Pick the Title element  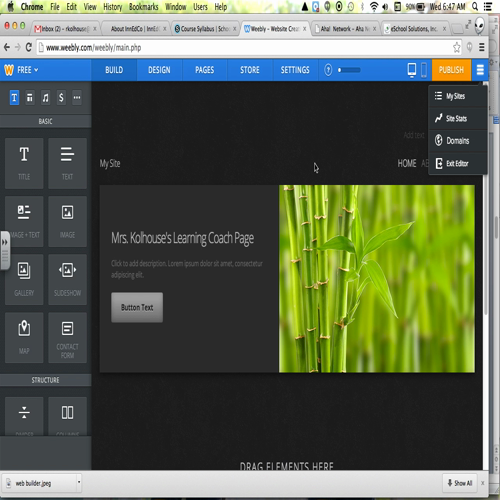[24, 163]
